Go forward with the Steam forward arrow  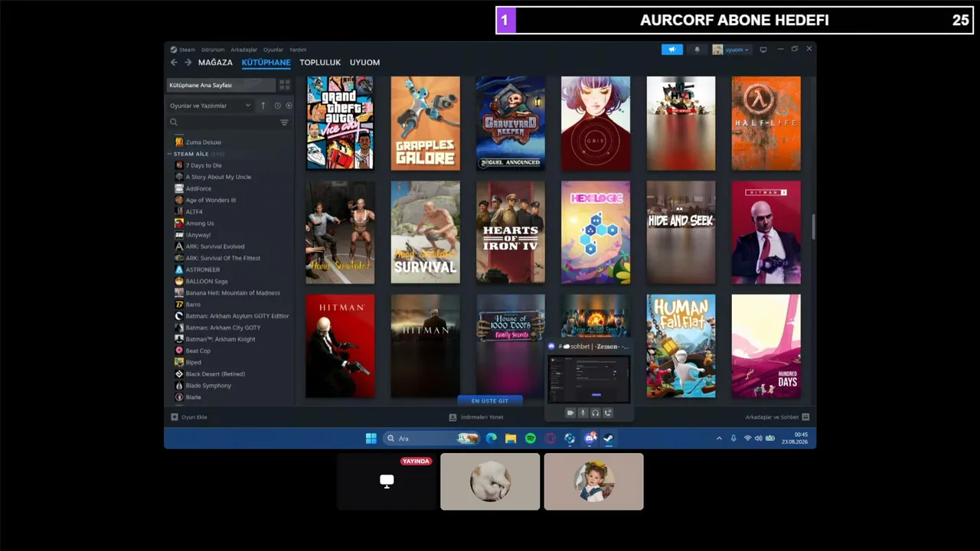pos(188,63)
